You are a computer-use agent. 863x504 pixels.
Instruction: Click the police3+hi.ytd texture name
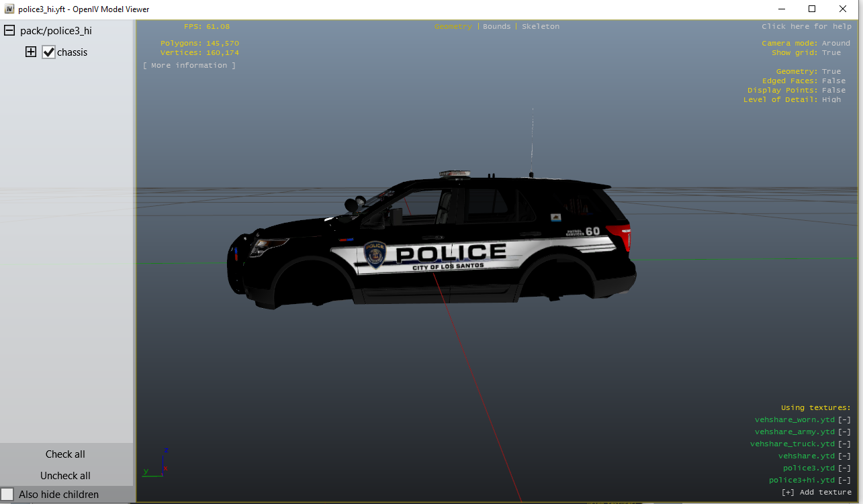(802, 480)
